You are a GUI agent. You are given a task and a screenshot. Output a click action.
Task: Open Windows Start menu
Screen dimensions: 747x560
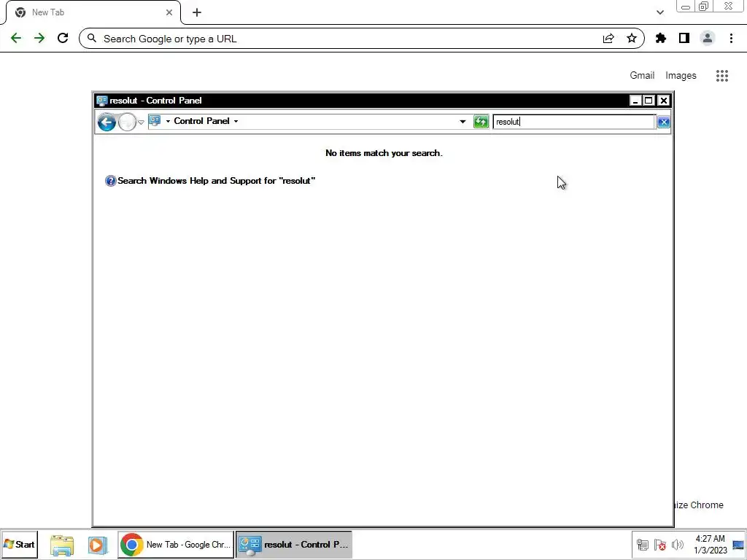(20, 544)
